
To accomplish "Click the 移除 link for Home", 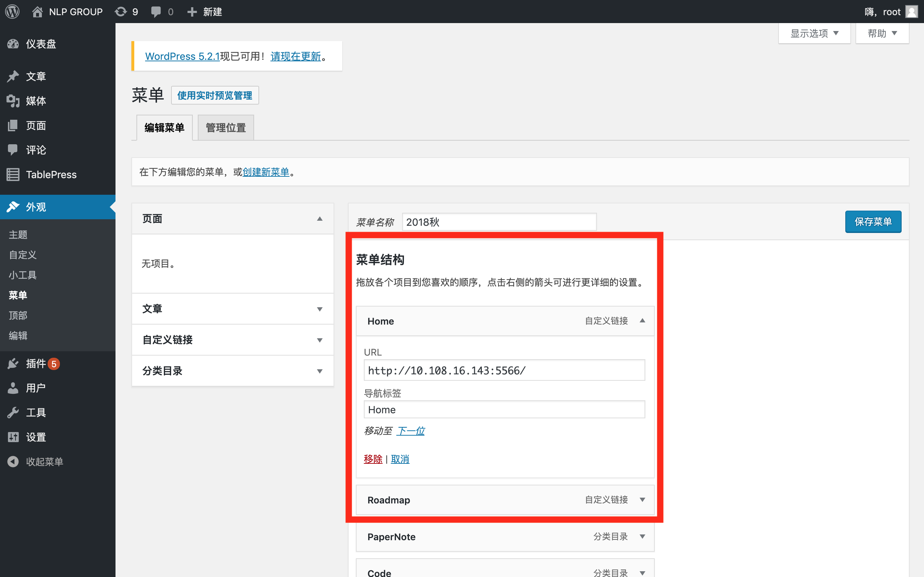I will [x=372, y=459].
